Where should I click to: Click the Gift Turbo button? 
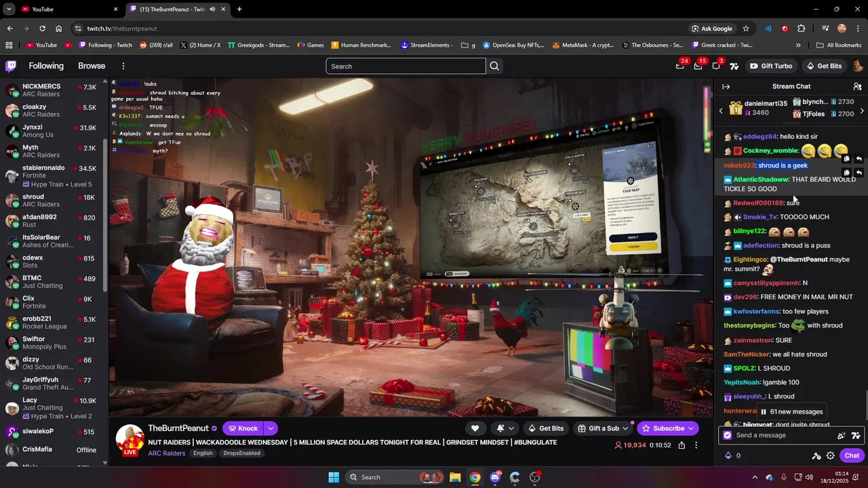[x=771, y=66]
